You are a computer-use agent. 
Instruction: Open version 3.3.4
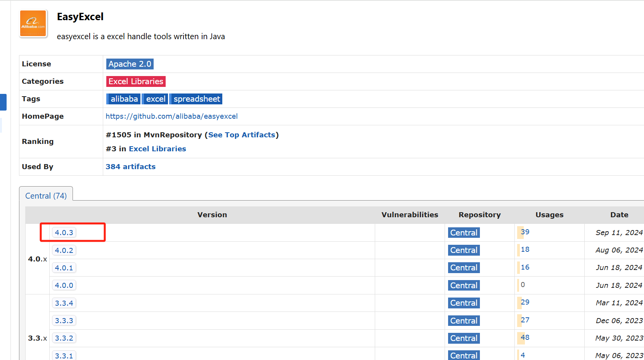[64, 303]
